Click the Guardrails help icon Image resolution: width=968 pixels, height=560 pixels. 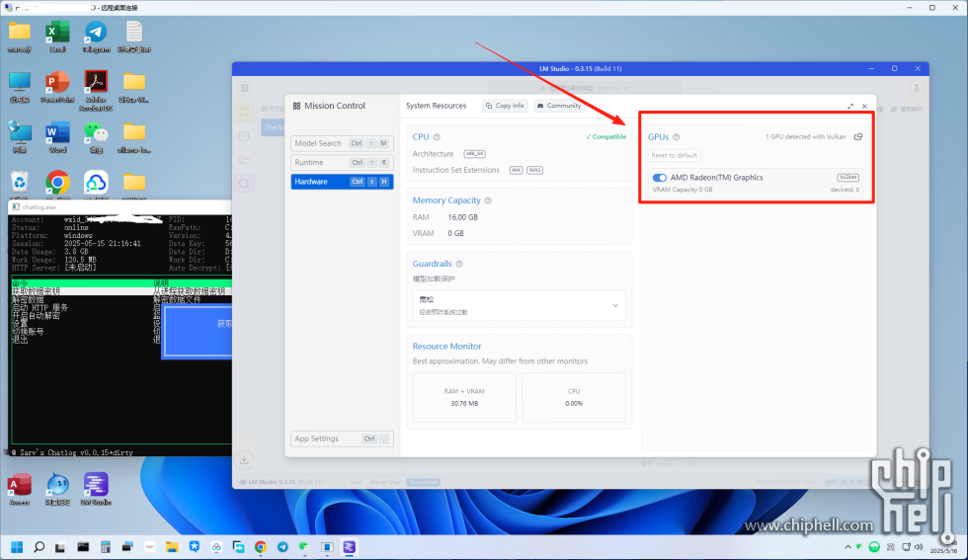coord(459,265)
